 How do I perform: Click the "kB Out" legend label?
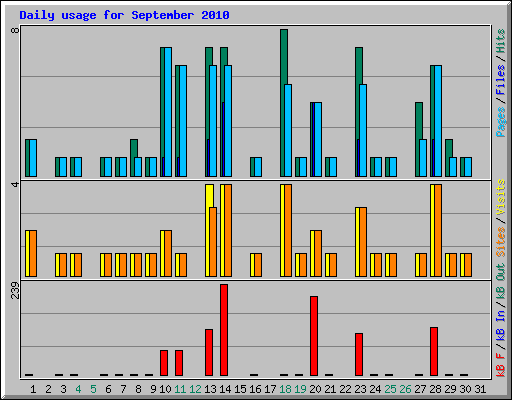point(501,281)
